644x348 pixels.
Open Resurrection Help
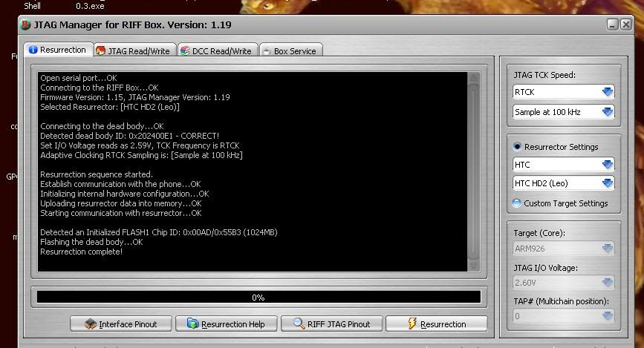227,324
